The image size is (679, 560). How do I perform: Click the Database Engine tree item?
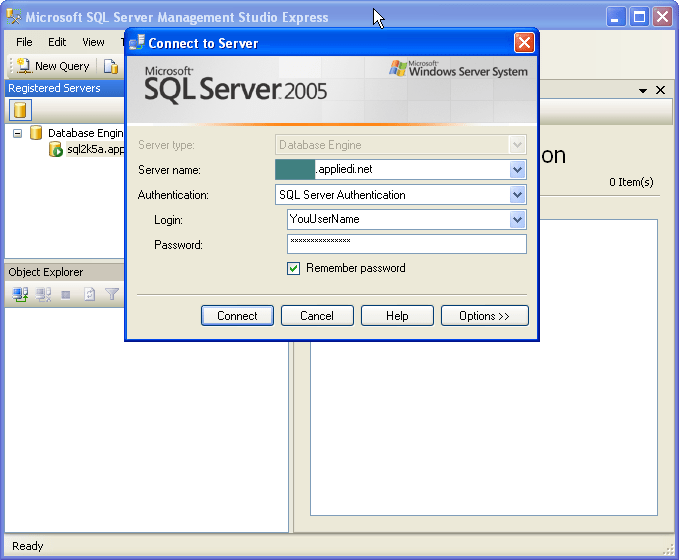[x=77, y=133]
